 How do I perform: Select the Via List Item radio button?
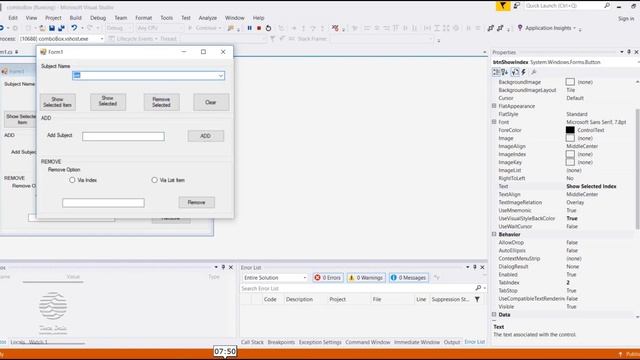(154, 180)
